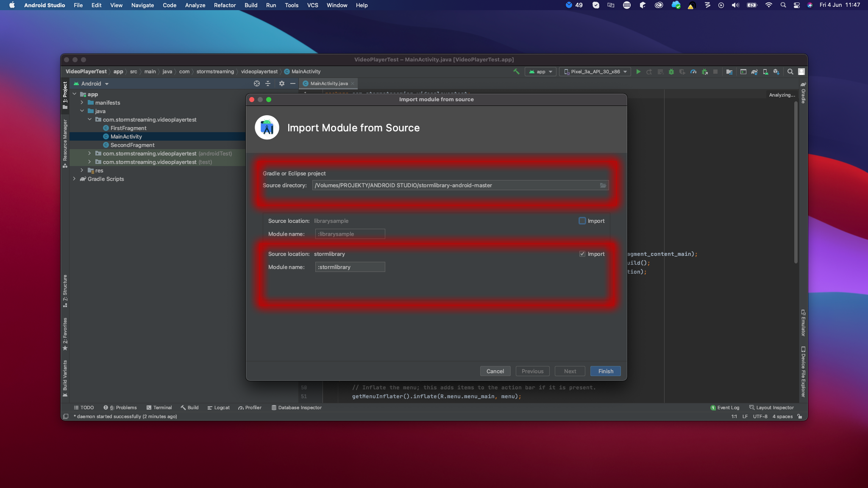Expand Gradle Scripts node
The height and width of the screenshot is (488, 868).
pyautogui.click(x=75, y=179)
